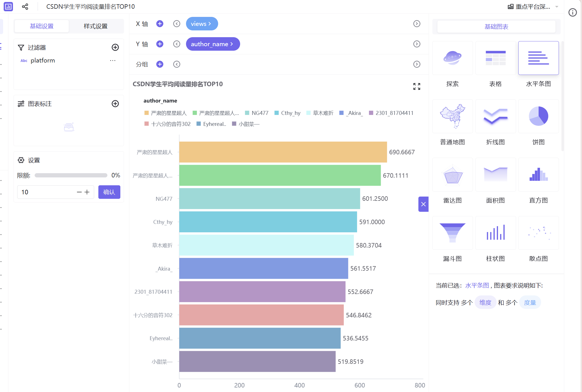The width and height of the screenshot is (582, 392).
Task: Close the chart type side panel
Action: point(423,204)
